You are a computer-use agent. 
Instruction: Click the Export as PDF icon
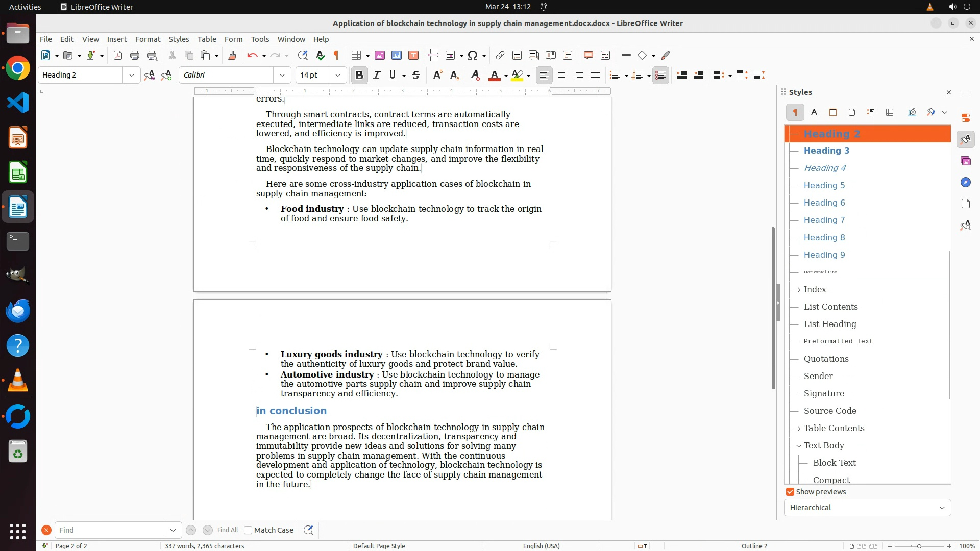[x=118, y=55]
